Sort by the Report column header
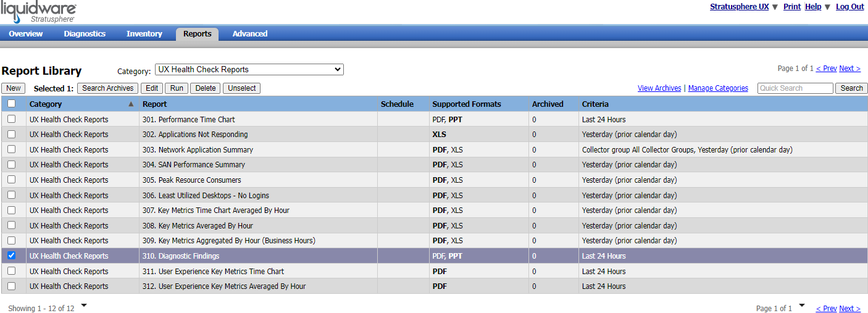The width and height of the screenshot is (868, 313). pos(155,104)
